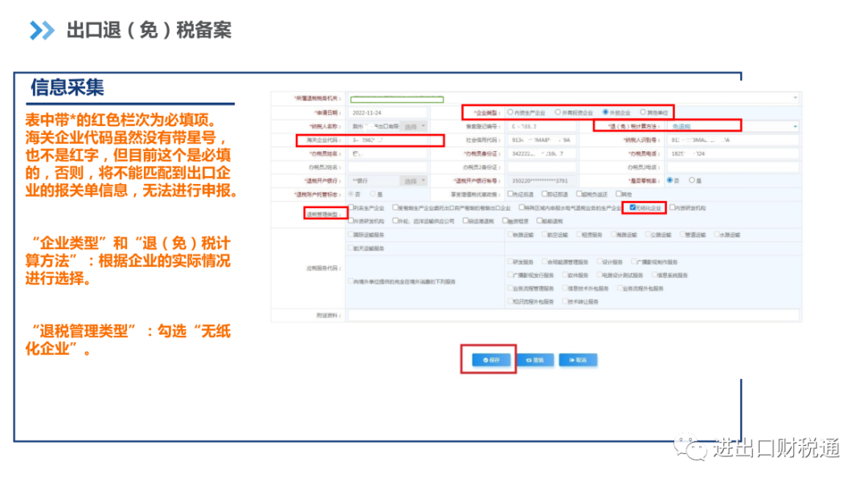The height and width of the screenshot is (486, 868).
Task: Click the 纳税人识别号 input field
Action: click(734, 140)
